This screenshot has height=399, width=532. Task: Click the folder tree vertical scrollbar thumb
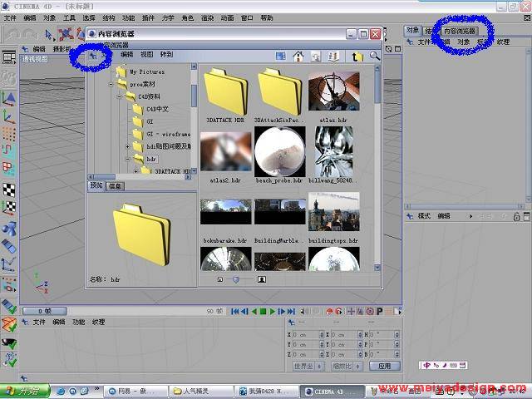[x=194, y=96]
